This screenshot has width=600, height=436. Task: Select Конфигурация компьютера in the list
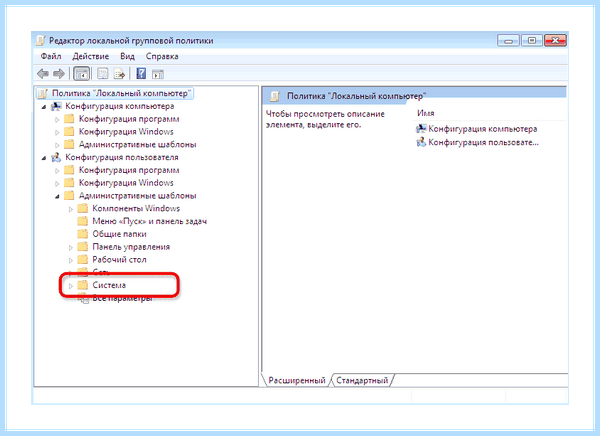point(483,129)
